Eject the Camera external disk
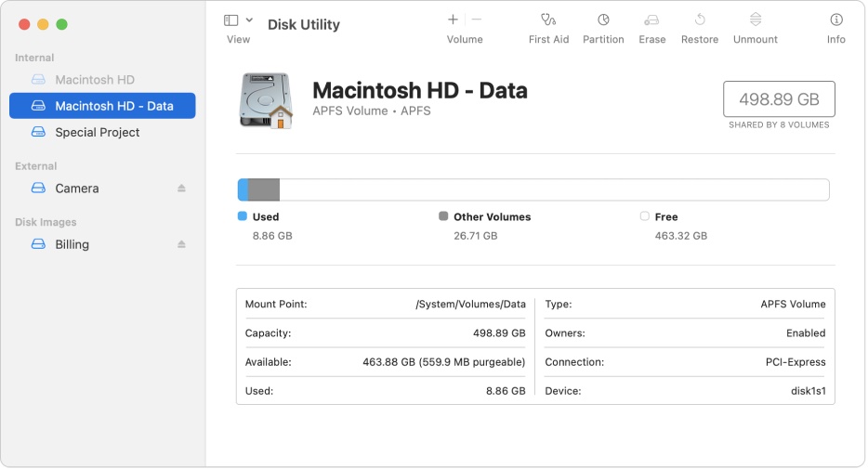The image size is (868, 469). (x=181, y=189)
